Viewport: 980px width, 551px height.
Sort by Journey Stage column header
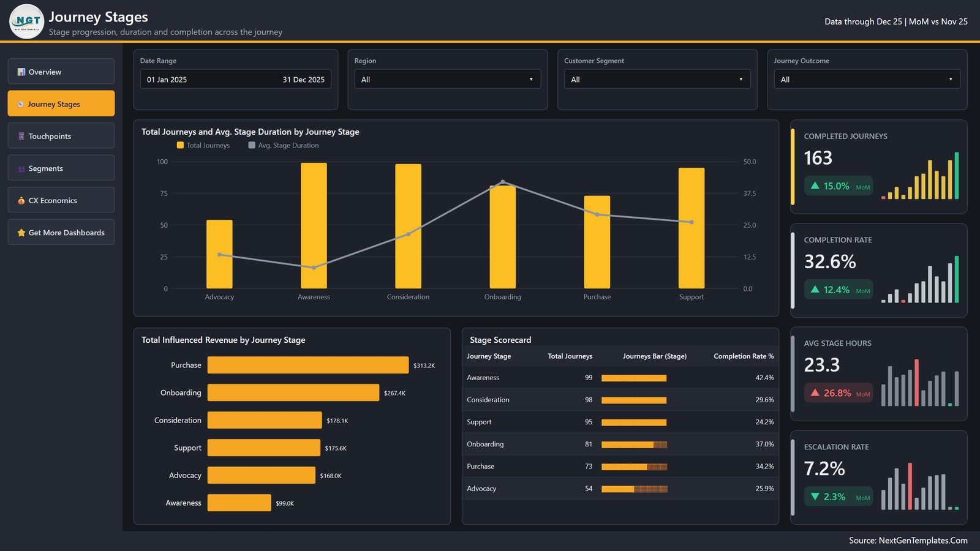tap(489, 356)
